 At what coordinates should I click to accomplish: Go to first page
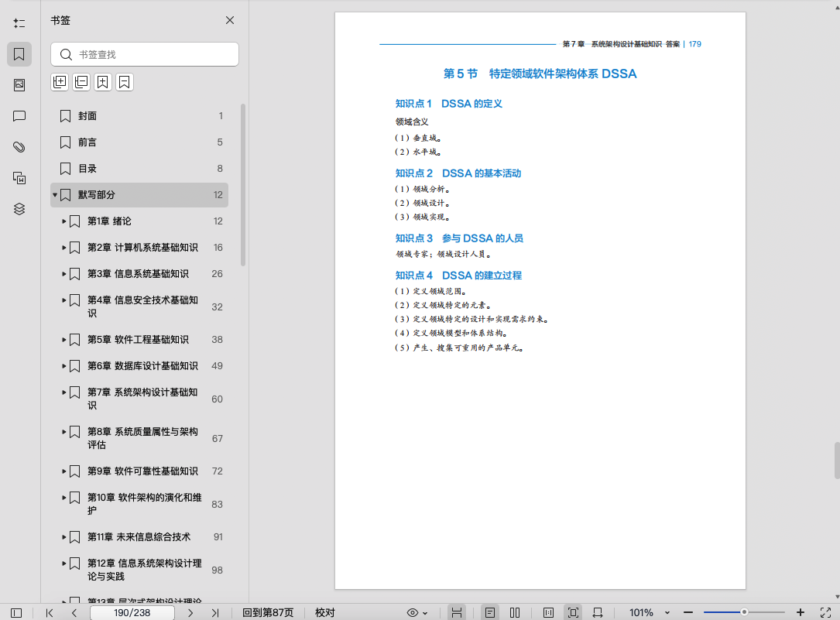(x=50, y=612)
